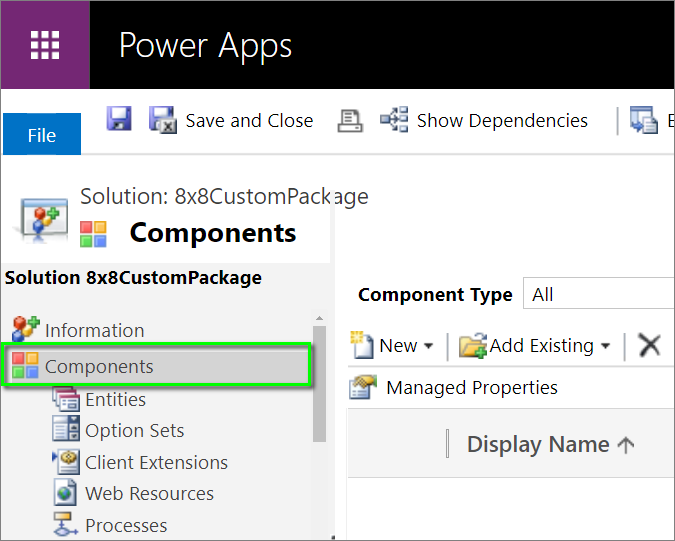Image resolution: width=675 pixels, height=541 pixels.
Task: Click the Solution: 8x8CustomPackage title
Action: tap(224, 197)
